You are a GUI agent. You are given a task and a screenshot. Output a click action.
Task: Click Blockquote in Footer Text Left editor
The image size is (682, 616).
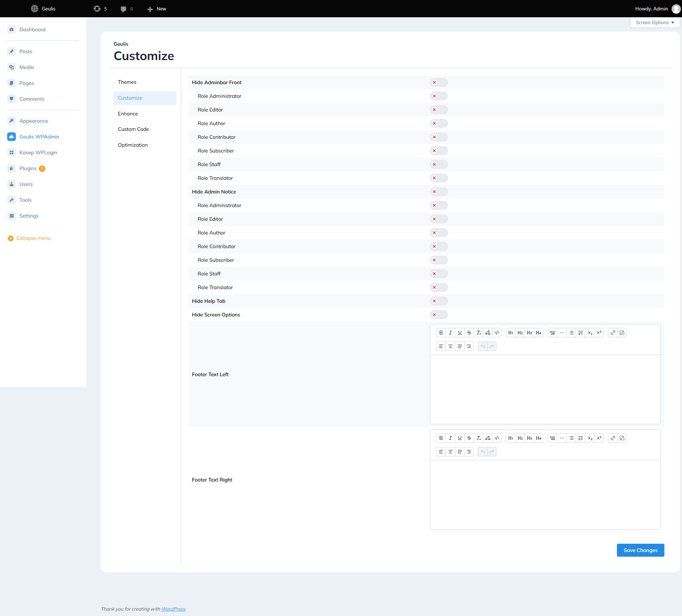553,333
